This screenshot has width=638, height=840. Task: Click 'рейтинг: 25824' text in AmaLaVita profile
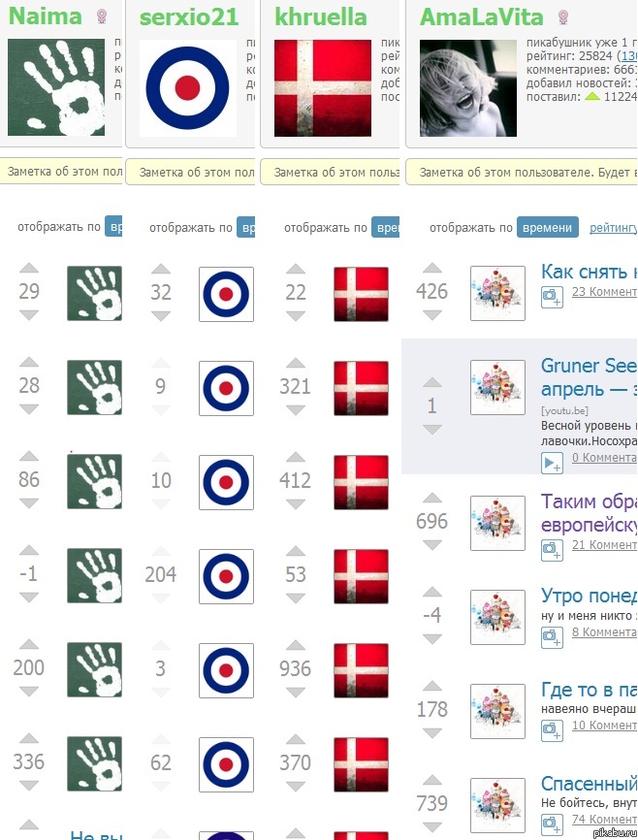coord(569,55)
